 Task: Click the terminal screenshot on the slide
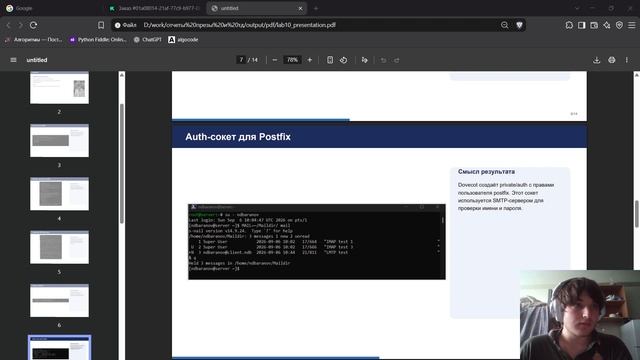[x=317, y=242]
